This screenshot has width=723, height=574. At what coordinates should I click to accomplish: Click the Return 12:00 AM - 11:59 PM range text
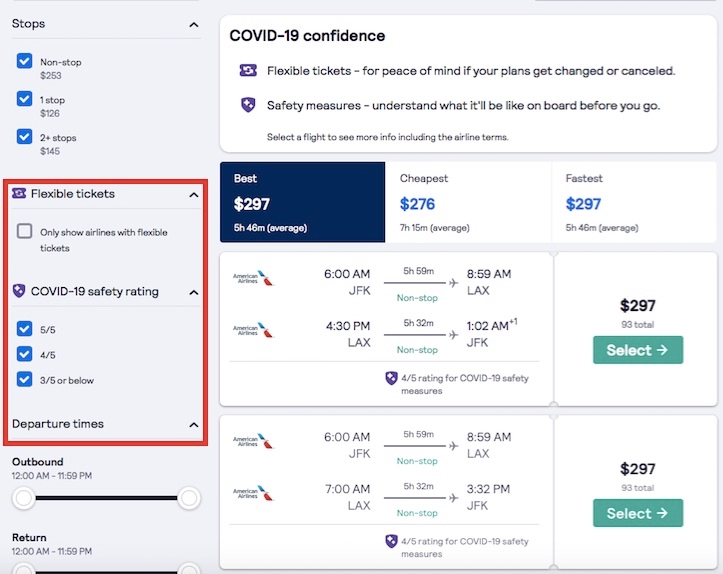click(x=52, y=551)
